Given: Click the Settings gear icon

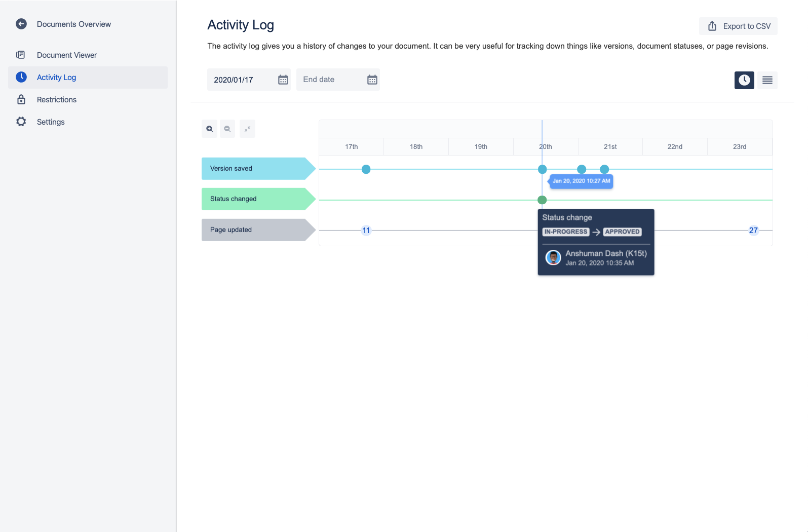Looking at the screenshot, I should (21, 122).
